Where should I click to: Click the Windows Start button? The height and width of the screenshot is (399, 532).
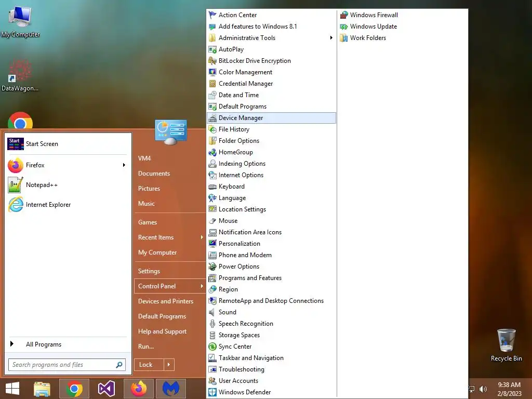(12, 389)
